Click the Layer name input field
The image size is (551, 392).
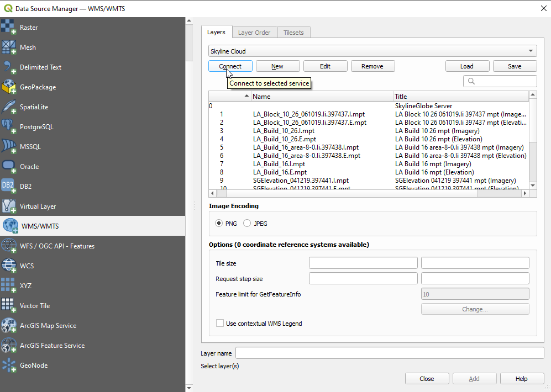tap(390, 353)
